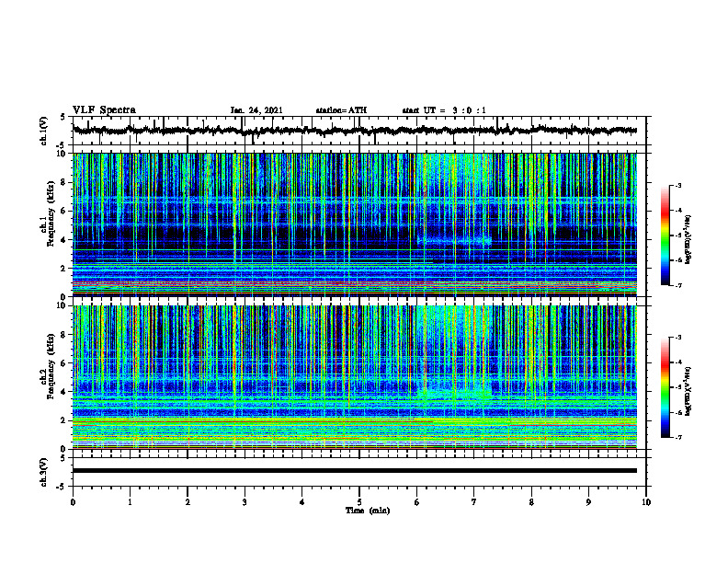Click the ch.2 spectrogram panel

[355, 377]
